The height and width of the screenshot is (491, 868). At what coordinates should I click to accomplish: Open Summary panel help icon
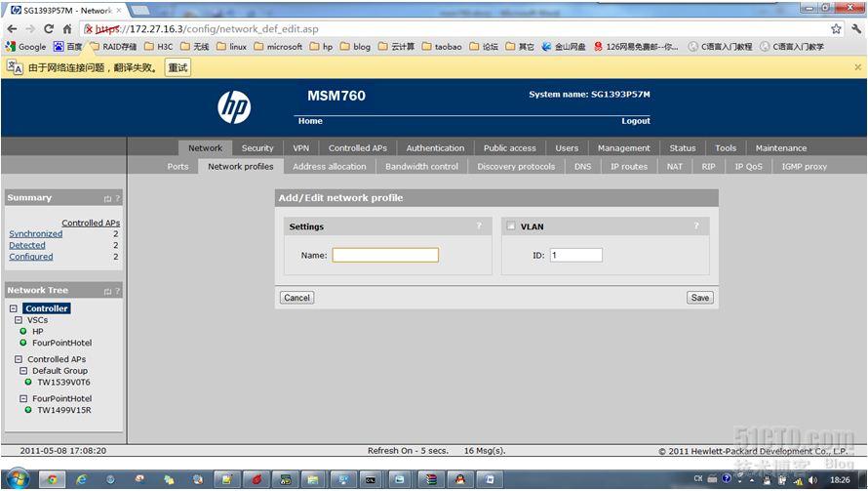click(117, 198)
